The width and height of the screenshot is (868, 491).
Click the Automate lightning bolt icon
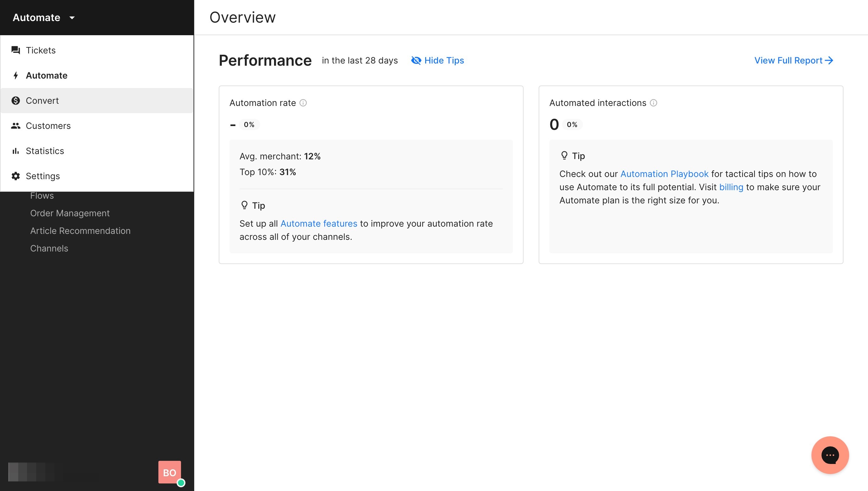[x=15, y=75]
